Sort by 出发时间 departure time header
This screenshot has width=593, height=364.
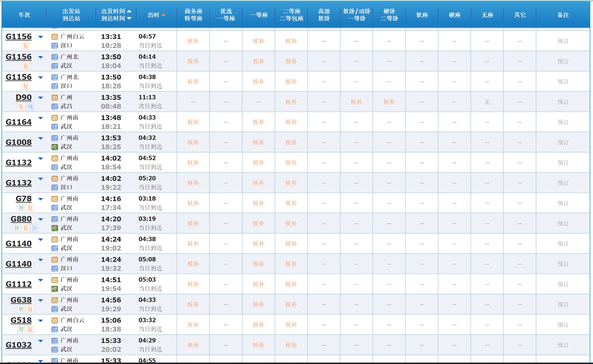[116, 11]
